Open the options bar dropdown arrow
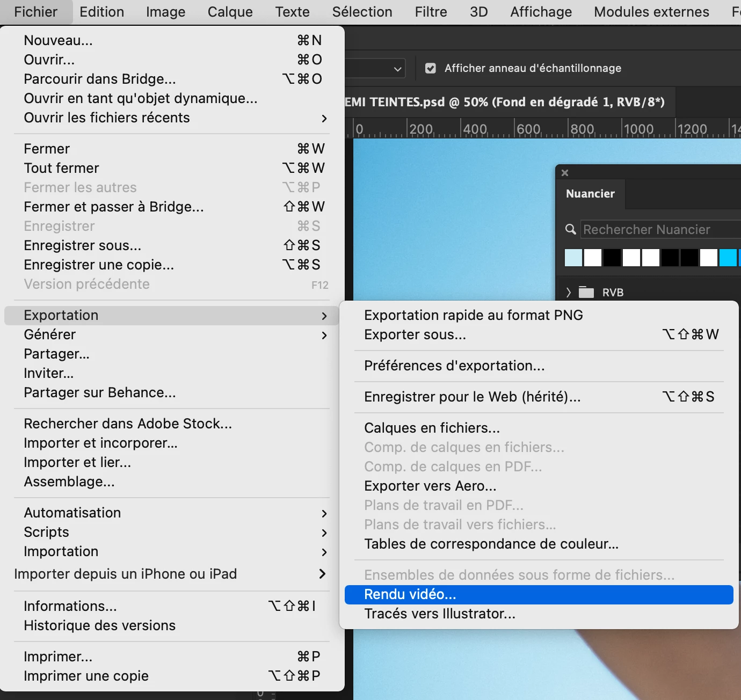The height and width of the screenshot is (700, 741). click(x=397, y=69)
